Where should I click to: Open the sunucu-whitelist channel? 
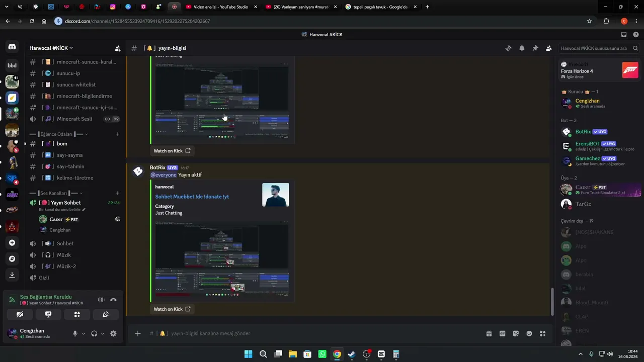[75, 85]
